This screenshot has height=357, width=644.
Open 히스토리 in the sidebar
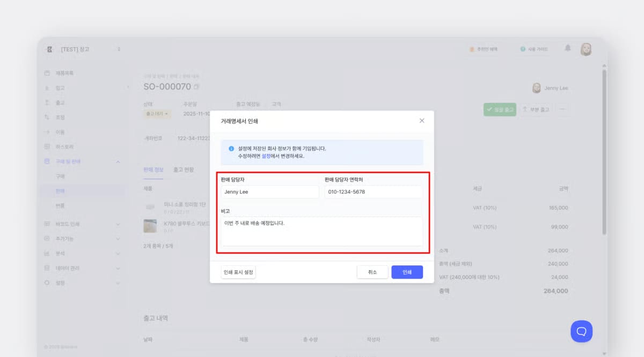click(x=63, y=146)
